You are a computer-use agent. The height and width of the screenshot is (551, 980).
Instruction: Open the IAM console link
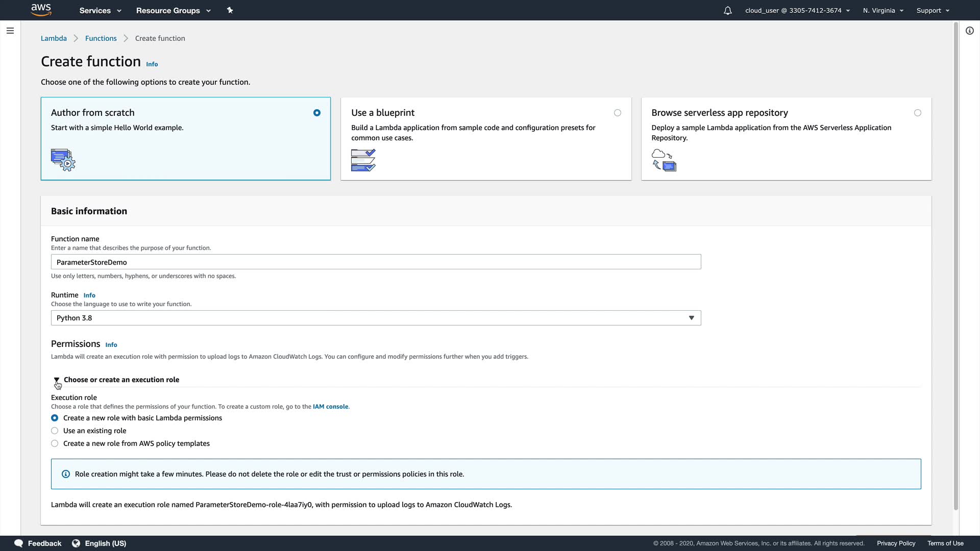tap(330, 407)
